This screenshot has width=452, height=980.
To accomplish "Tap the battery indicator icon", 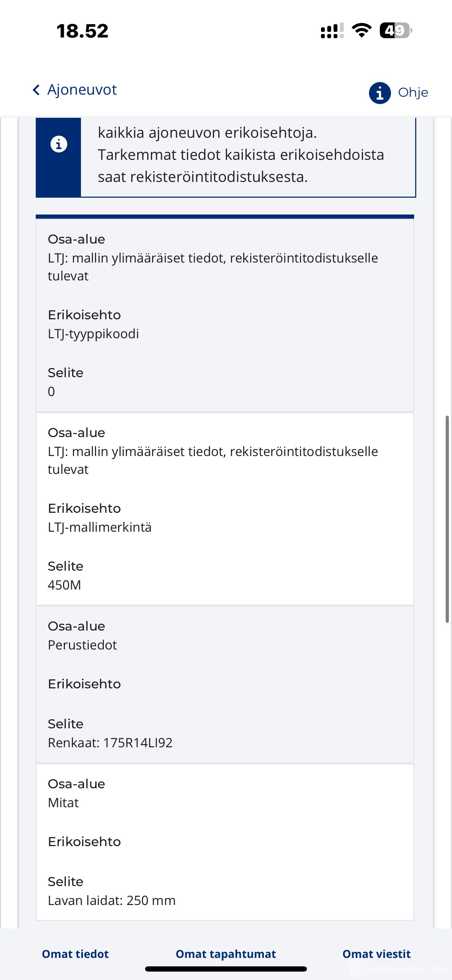I will click(395, 30).
